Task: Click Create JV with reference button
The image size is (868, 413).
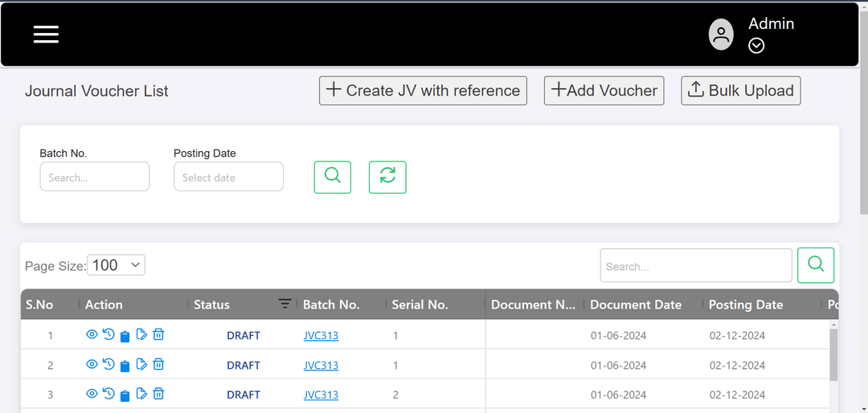Action: pos(423,91)
